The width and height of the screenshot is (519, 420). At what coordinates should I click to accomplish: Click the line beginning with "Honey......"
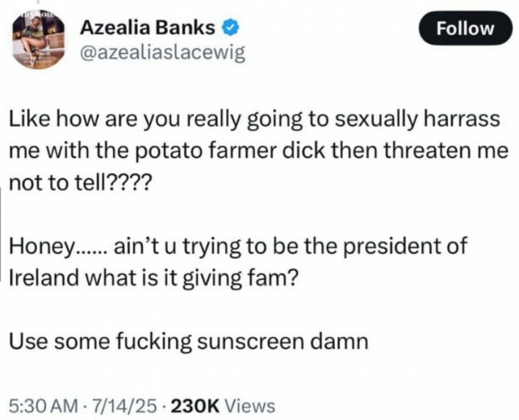(239, 247)
